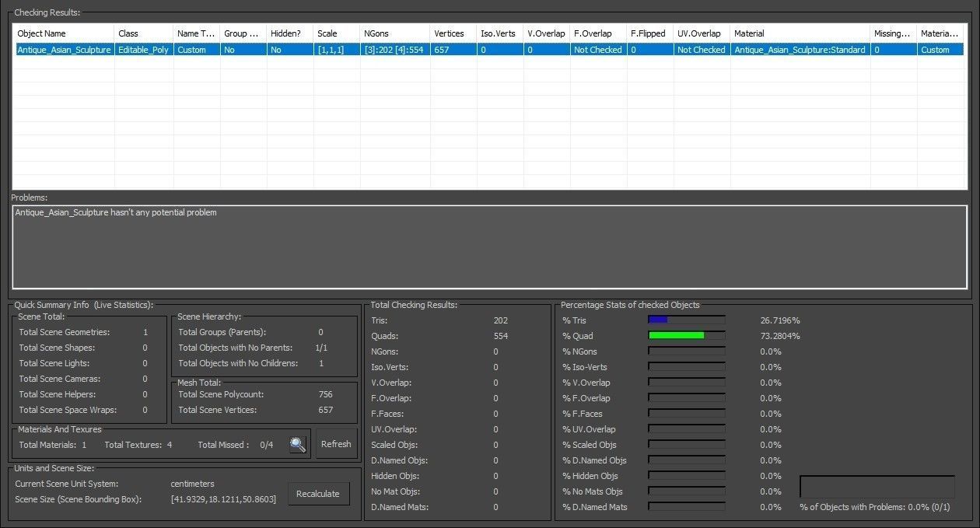Click the Total Scene Polycount value 756
This screenshot has width=980, height=528.
tap(326, 394)
